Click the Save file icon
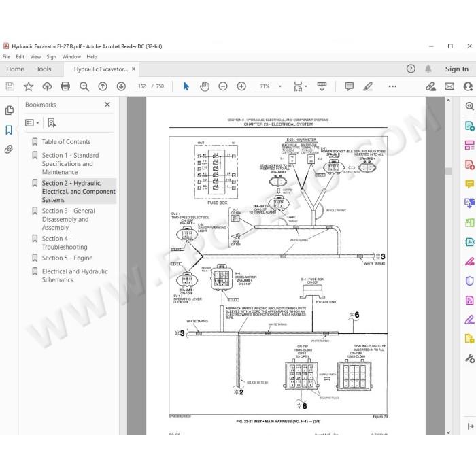Screen dimensions: 476x476 pyautogui.click(x=10, y=86)
